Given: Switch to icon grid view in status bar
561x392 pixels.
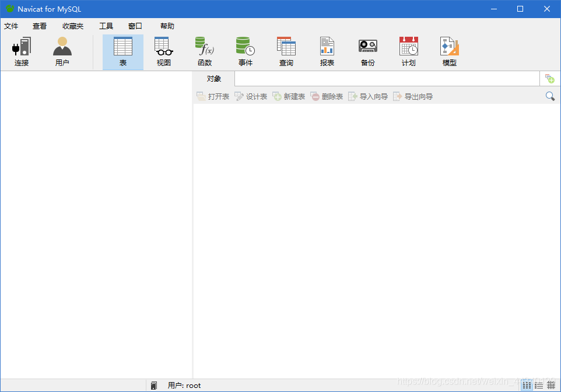Looking at the screenshot, I should click(527, 386).
